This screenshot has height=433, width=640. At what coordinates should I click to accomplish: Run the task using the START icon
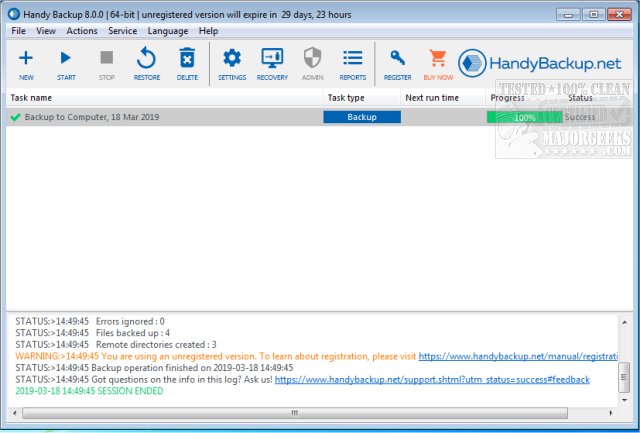pyautogui.click(x=66, y=64)
